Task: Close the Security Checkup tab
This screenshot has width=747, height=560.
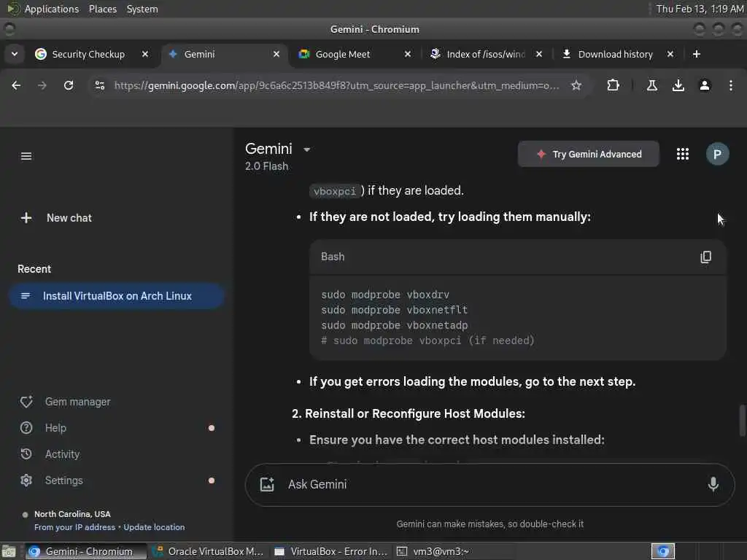Action: (145, 54)
